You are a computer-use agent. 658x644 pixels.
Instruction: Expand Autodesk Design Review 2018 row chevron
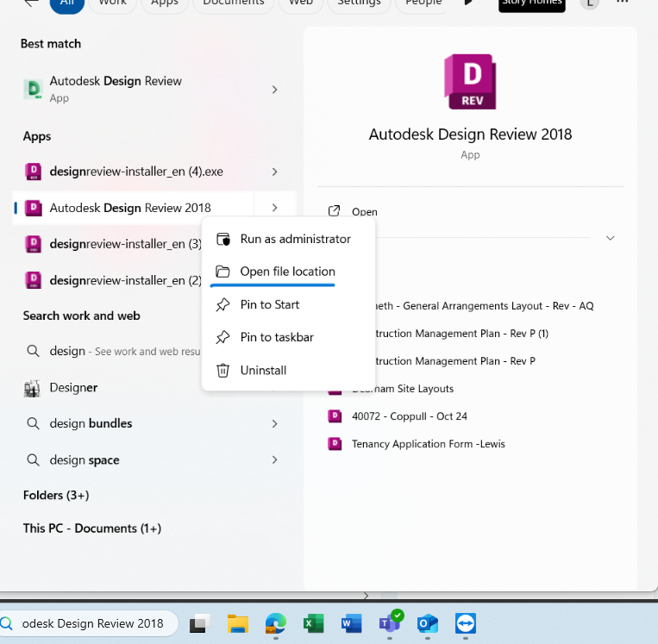click(x=274, y=208)
